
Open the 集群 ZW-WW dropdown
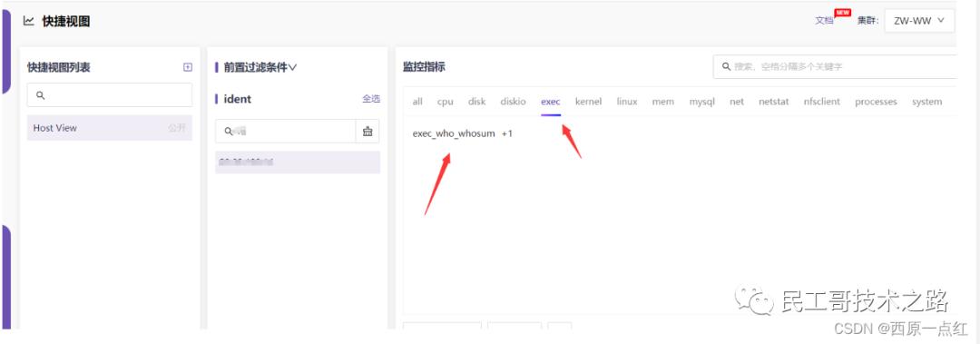[x=919, y=21]
